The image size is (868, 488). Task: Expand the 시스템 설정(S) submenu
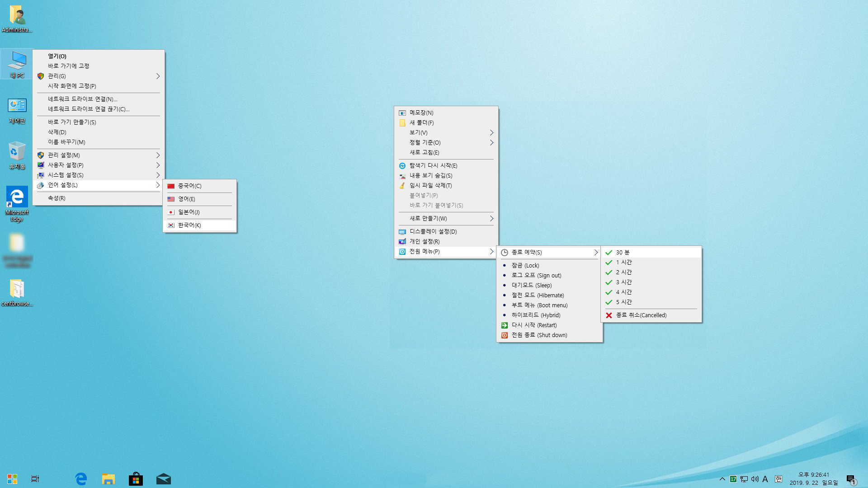[99, 175]
